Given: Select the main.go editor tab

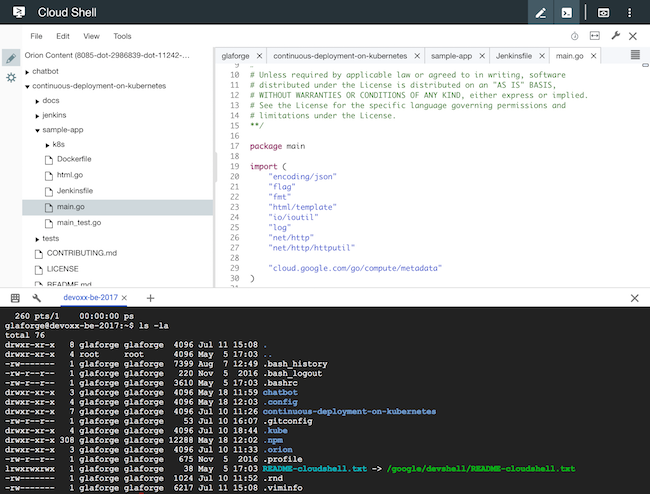Looking at the screenshot, I should tap(569, 56).
